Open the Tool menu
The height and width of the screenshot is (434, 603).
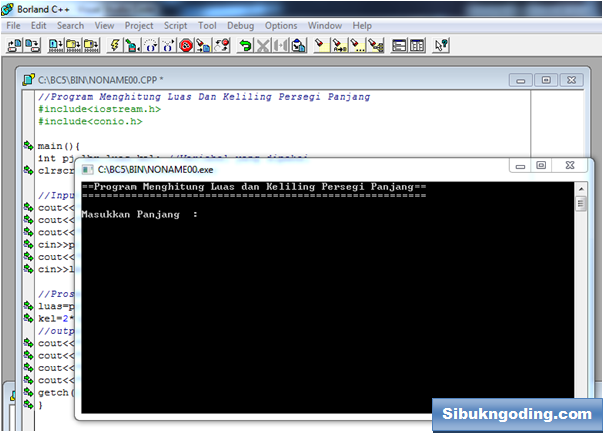[207, 26]
